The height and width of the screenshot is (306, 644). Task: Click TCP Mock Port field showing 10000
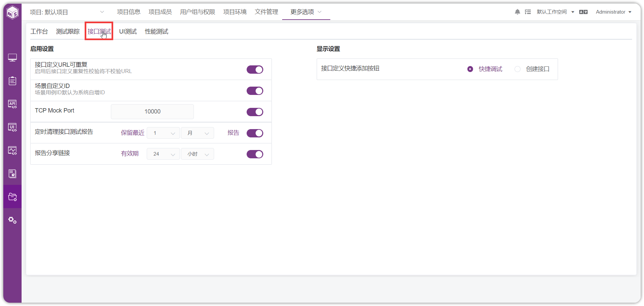point(152,112)
